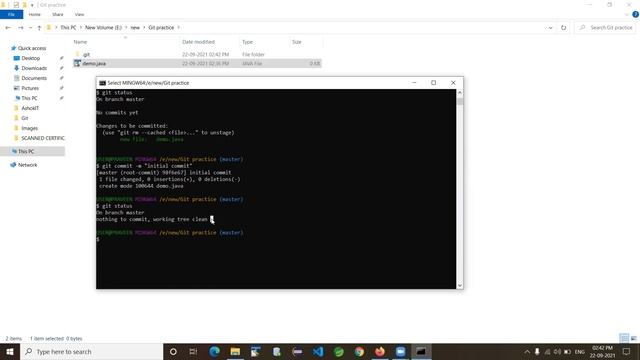The image size is (640, 360).
Task: Open address bar history dropdown
Action: tap(550, 28)
